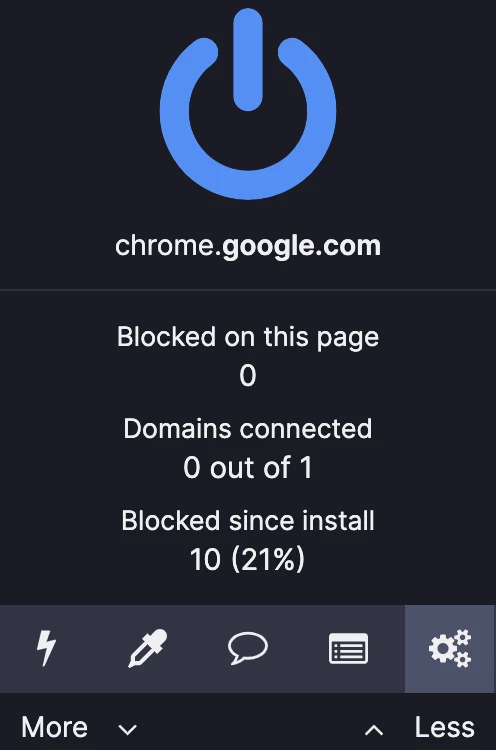
Task: Click the chrome. subdomain prefix text
Action: coord(168,246)
